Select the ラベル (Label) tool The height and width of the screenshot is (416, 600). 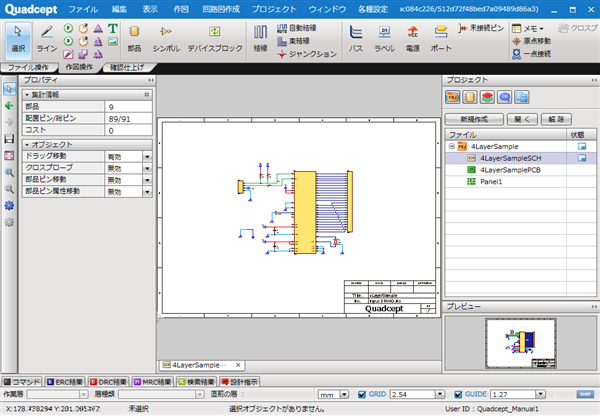384,39
